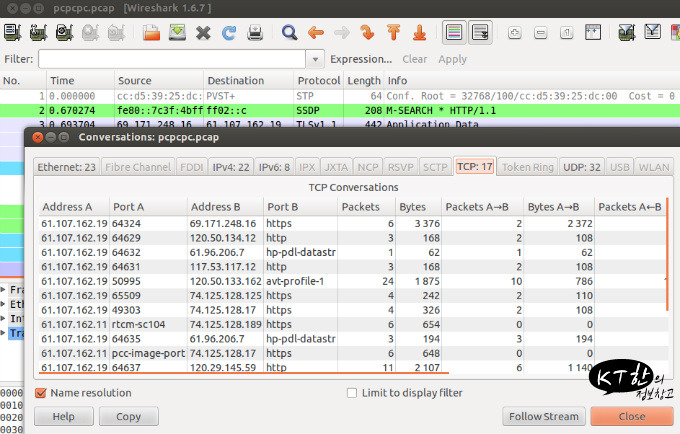Click the WLAN tab
Screen dimensions: 680x434
pyautogui.click(x=654, y=167)
